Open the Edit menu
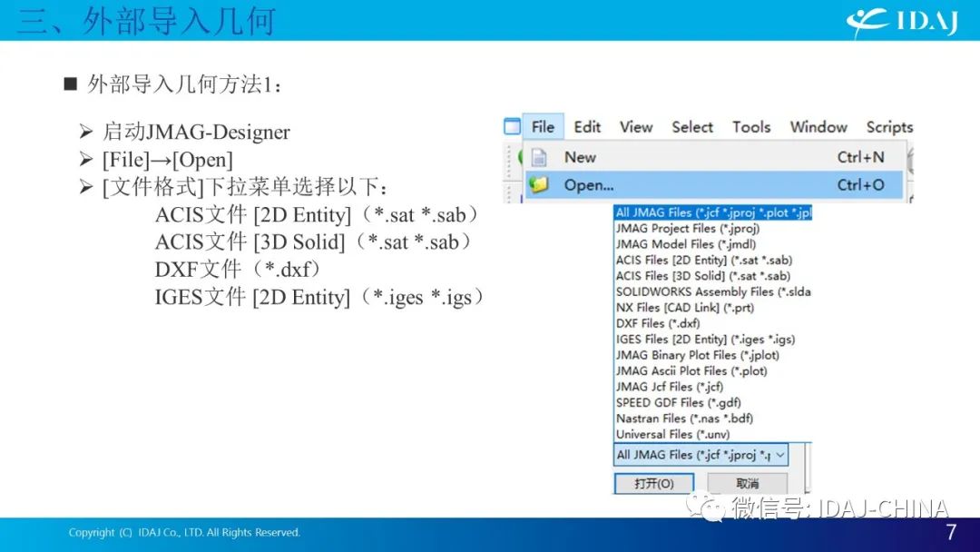 [587, 127]
